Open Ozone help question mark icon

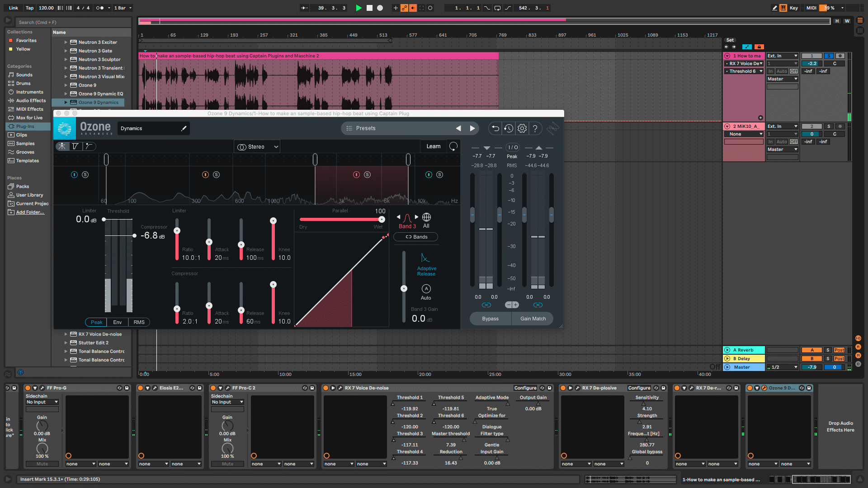(535, 128)
